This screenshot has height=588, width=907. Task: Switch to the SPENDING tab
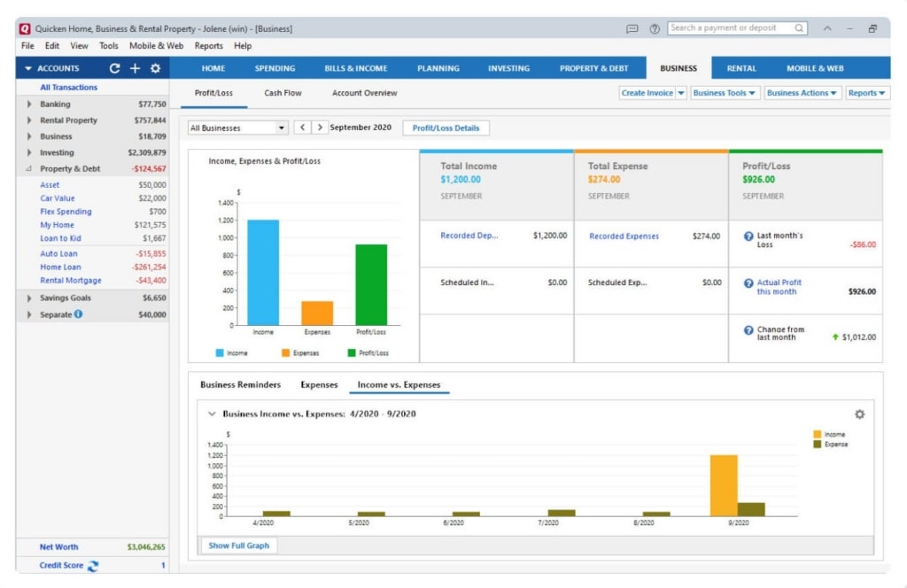click(275, 68)
